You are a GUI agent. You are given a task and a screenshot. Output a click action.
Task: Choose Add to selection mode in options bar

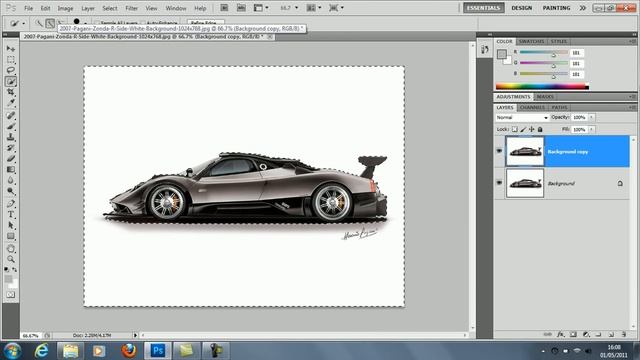tap(50, 23)
